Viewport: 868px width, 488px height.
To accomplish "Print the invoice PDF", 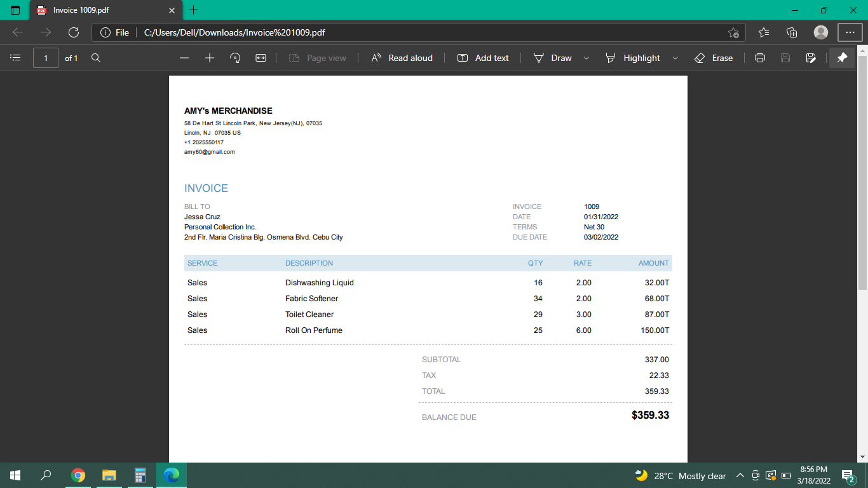I will pyautogui.click(x=759, y=58).
